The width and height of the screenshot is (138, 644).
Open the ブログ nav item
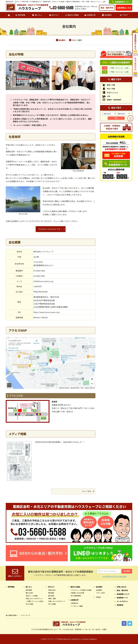coord(124,15)
